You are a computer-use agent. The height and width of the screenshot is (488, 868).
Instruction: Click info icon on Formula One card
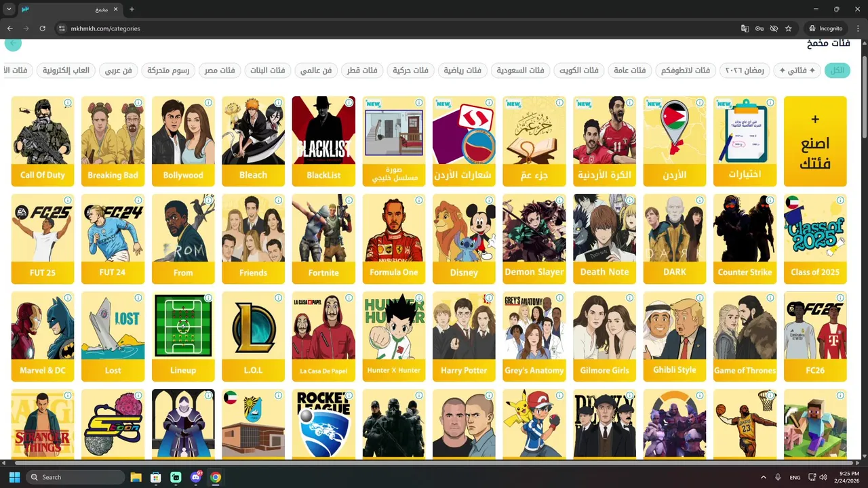pos(419,201)
